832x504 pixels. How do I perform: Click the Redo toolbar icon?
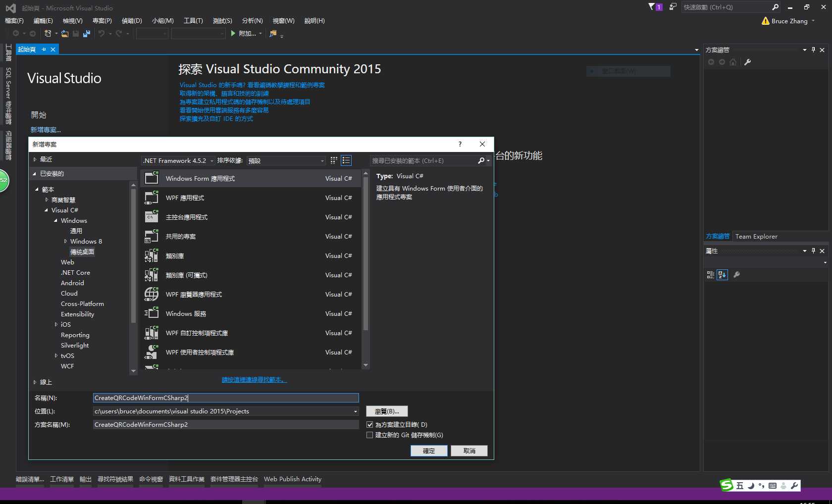tap(119, 33)
